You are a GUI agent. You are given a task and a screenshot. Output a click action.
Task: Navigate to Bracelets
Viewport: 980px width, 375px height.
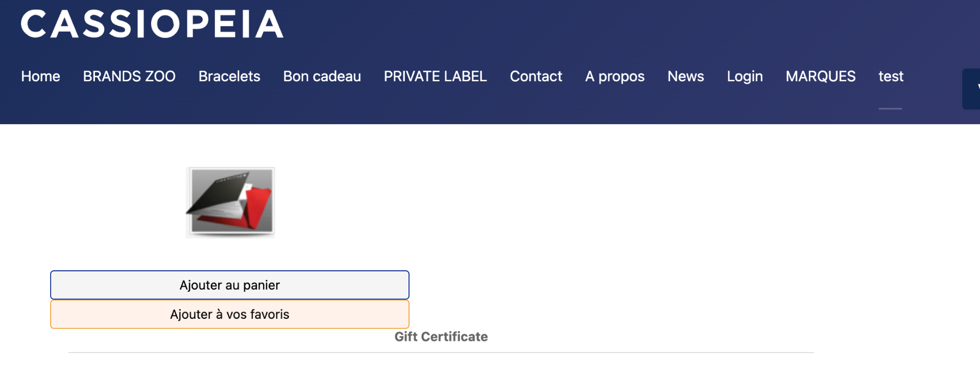click(229, 76)
